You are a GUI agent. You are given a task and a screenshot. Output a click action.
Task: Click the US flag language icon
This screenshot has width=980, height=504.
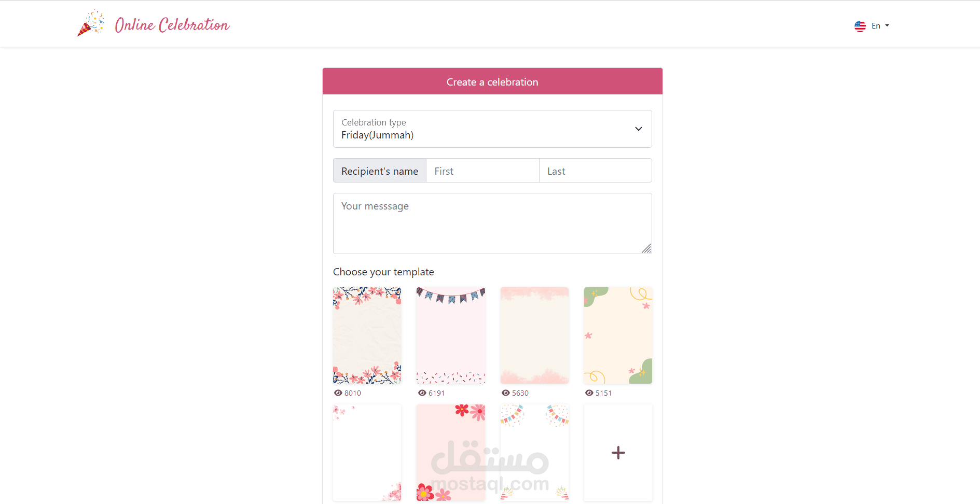(860, 26)
